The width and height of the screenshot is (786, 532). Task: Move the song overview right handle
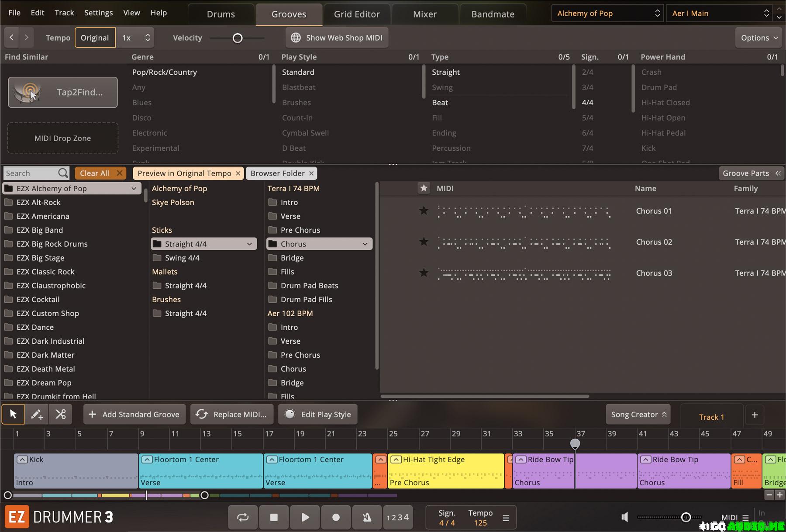coord(204,495)
